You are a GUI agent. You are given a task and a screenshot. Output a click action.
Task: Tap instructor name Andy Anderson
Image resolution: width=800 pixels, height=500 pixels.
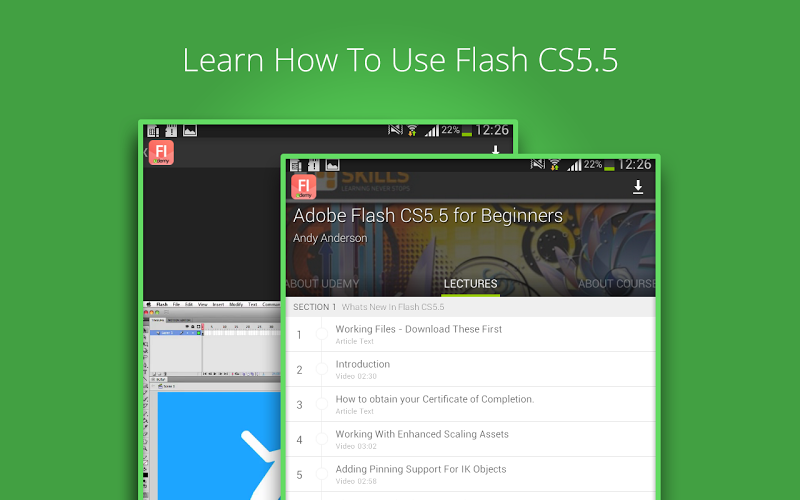[x=330, y=238]
